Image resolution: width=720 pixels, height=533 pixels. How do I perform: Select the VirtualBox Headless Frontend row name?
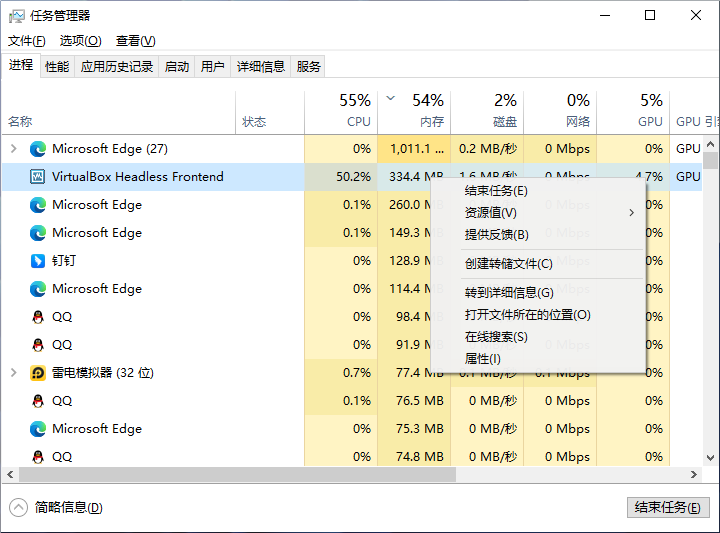(138, 177)
